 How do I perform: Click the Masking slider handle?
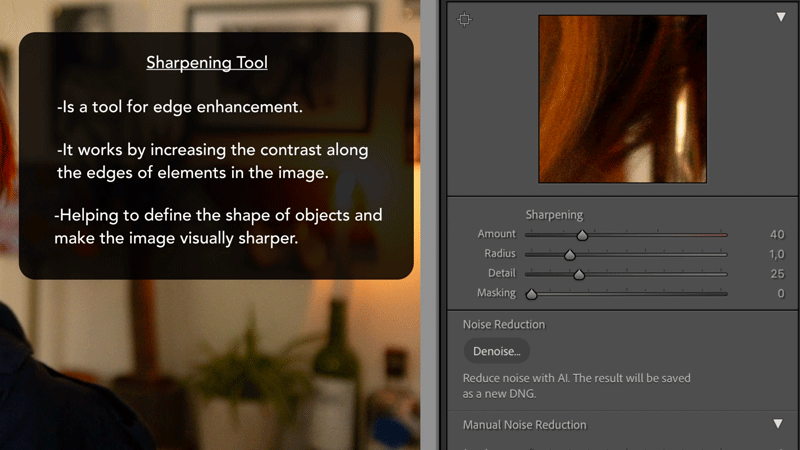[531, 295]
